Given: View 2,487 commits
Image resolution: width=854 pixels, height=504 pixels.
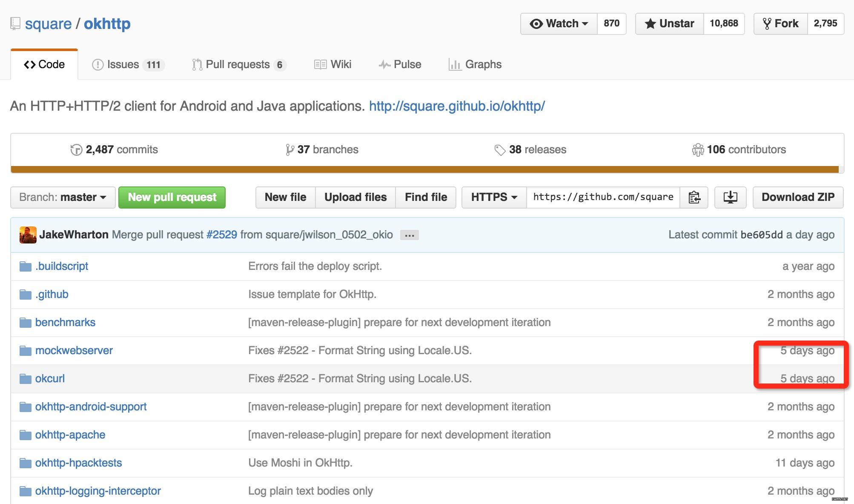Looking at the screenshot, I should point(114,150).
